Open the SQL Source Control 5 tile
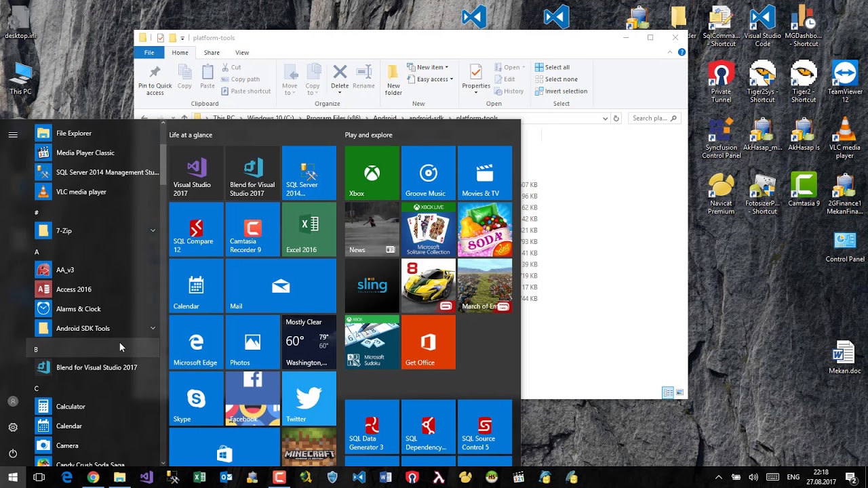 [484, 426]
